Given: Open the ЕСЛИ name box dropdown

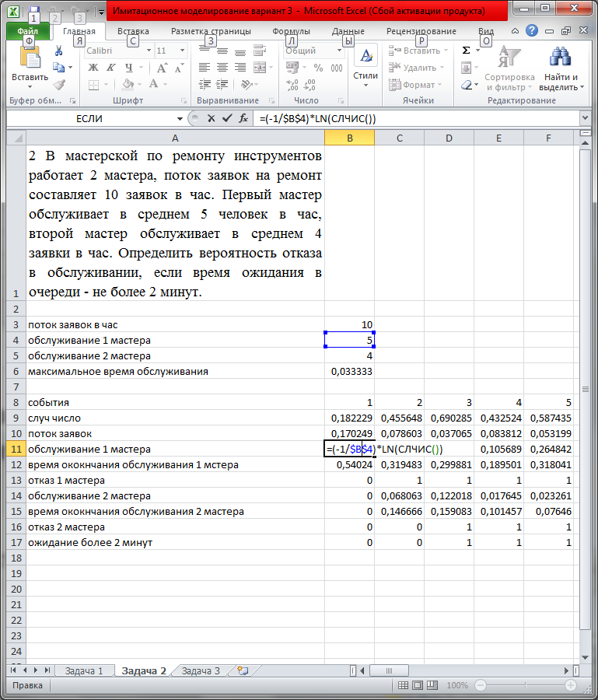Looking at the screenshot, I should pyautogui.click(x=180, y=119).
